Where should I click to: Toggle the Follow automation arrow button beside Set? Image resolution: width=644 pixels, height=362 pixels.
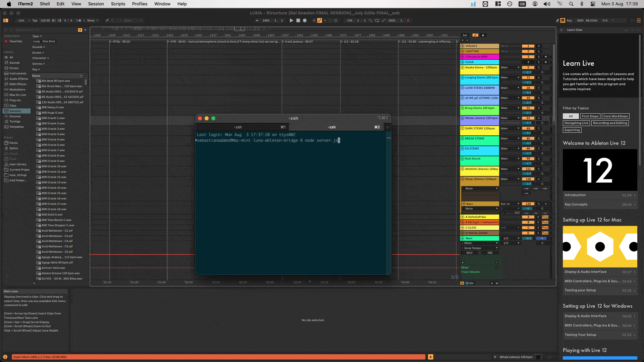[x=475, y=35]
